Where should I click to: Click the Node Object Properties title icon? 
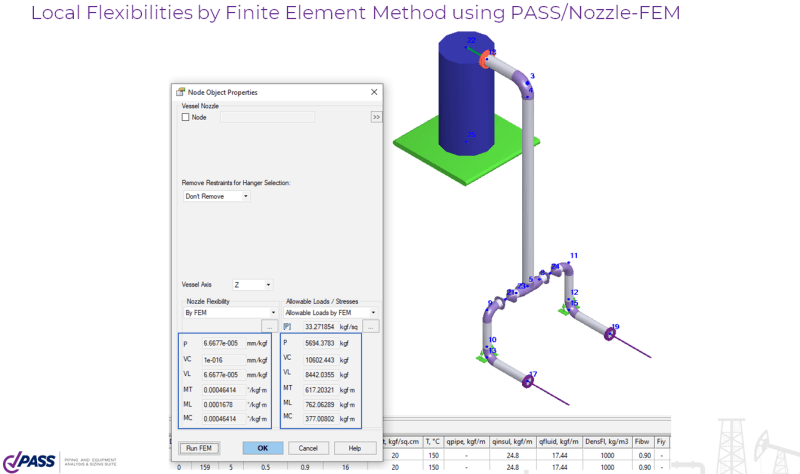[x=180, y=92]
